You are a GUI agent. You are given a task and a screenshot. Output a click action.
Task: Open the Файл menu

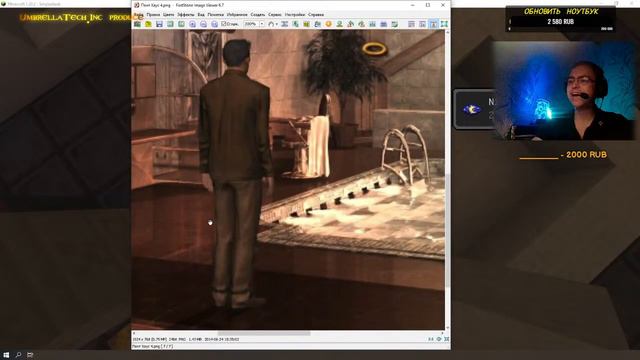coord(139,15)
